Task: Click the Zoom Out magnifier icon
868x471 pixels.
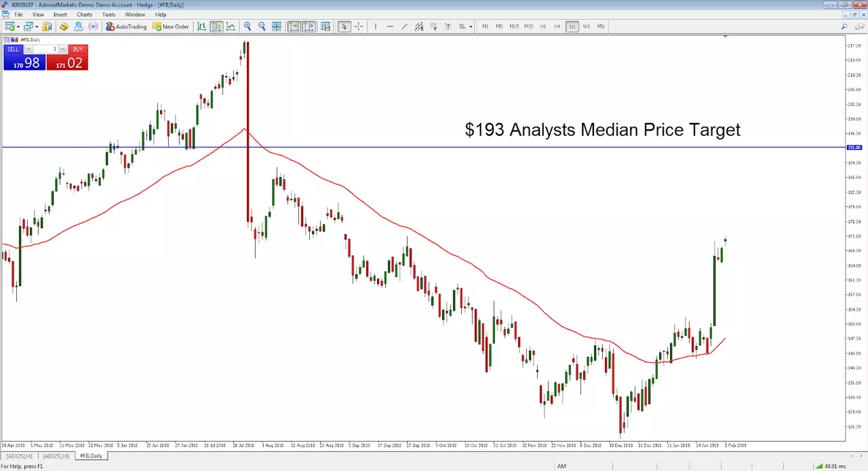Action: coord(262,26)
